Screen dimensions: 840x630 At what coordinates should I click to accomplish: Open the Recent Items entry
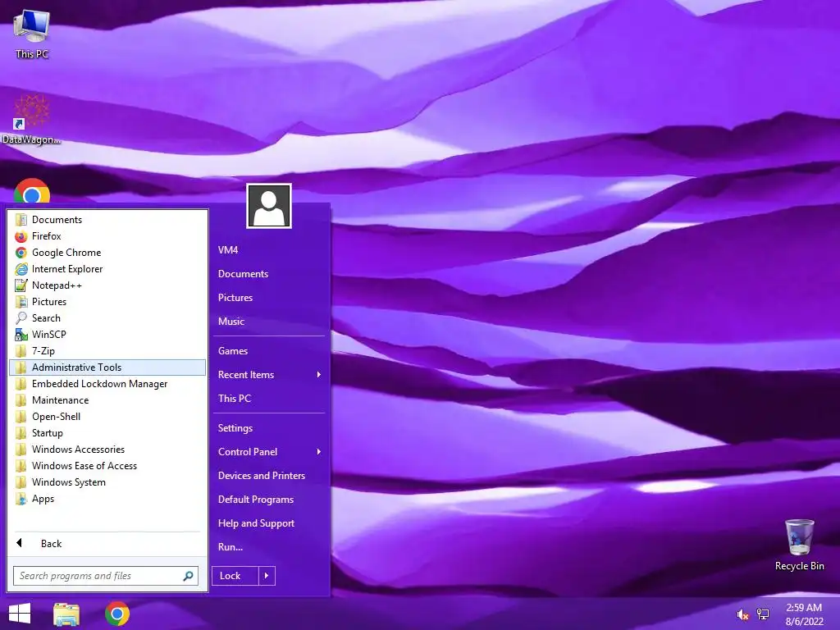[269, 375]
